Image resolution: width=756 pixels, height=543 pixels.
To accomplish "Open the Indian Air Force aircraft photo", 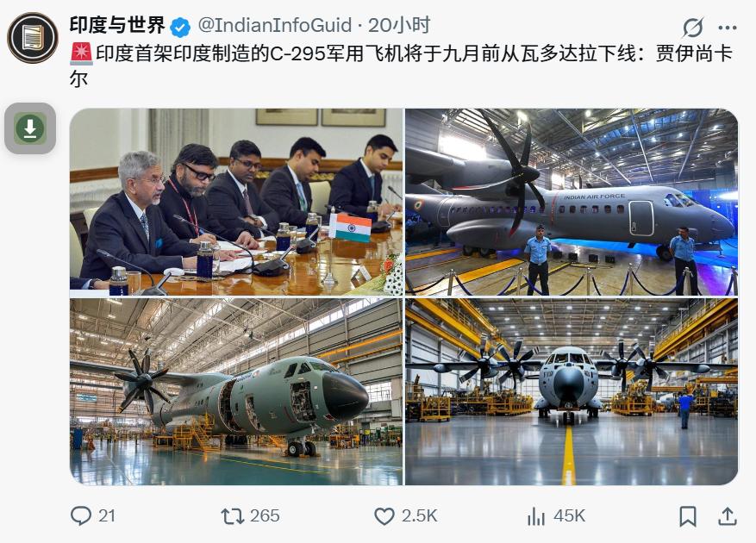I will point(572,202).
